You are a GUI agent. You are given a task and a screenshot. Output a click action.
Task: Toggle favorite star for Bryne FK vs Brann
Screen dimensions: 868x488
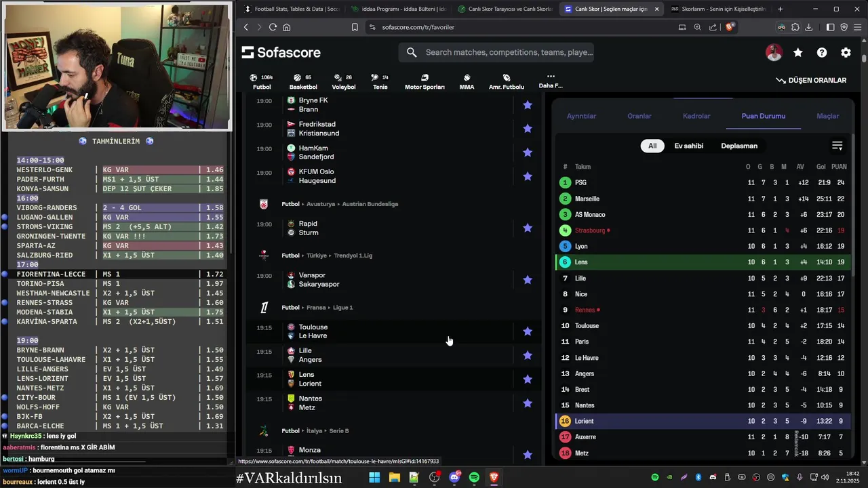pos(528,105)
